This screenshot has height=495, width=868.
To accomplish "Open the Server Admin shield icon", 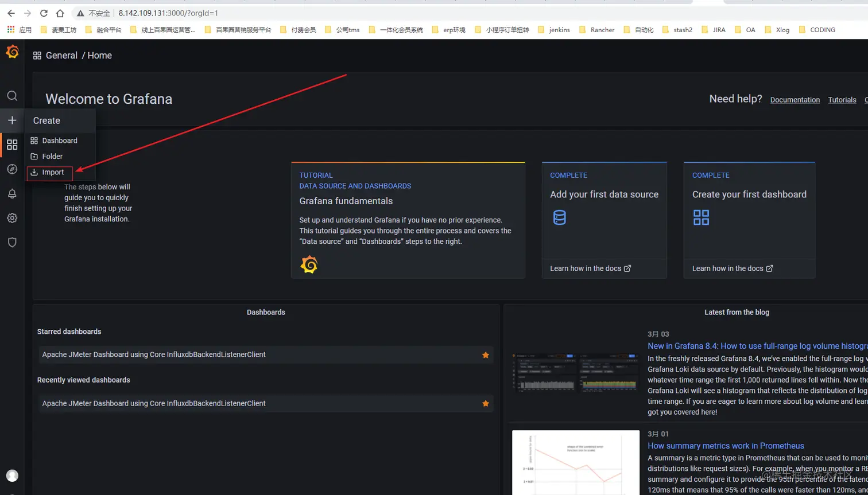I will point(12,241).
